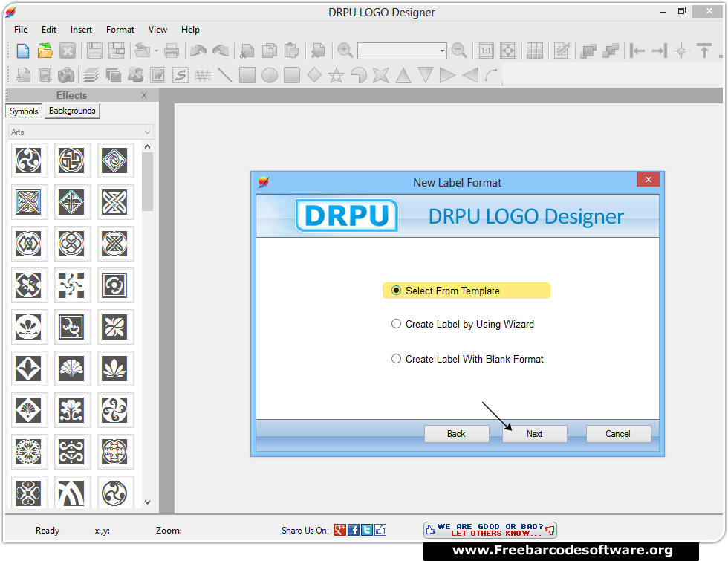Click the New document icon in toolbar
Image resolution: width=728 pixels, height=561 pixels.
[x=23, y=51]
